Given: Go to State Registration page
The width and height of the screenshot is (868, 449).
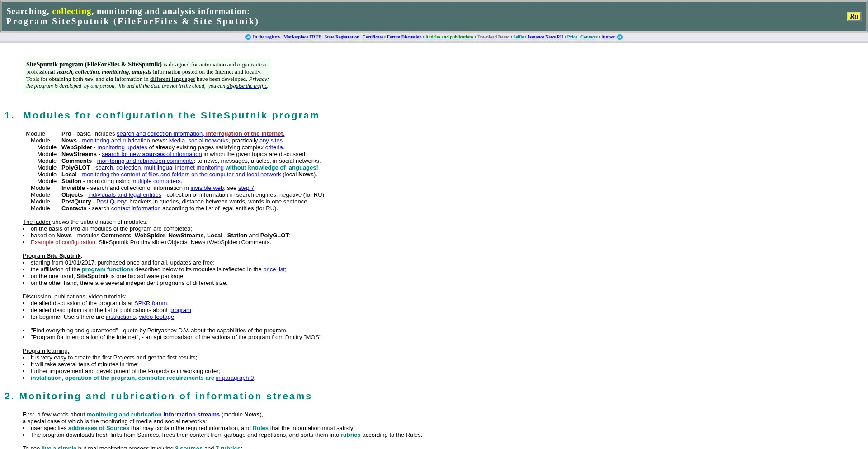Looking at the screenshot, I should click(x=342, y=37).
